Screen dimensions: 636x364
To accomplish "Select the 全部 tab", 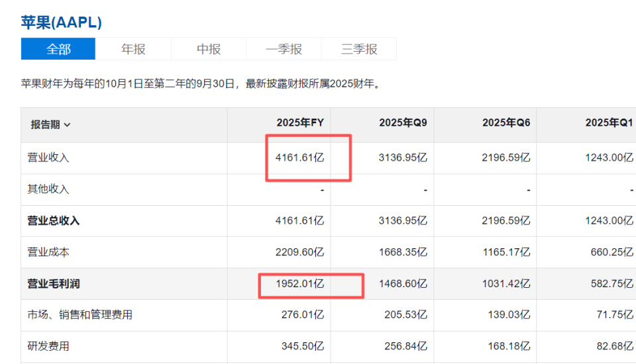I will 58,49.
